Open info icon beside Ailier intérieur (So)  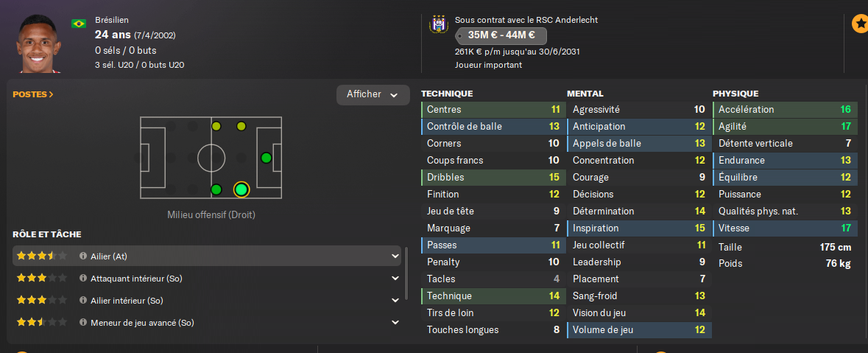point(83,301)
